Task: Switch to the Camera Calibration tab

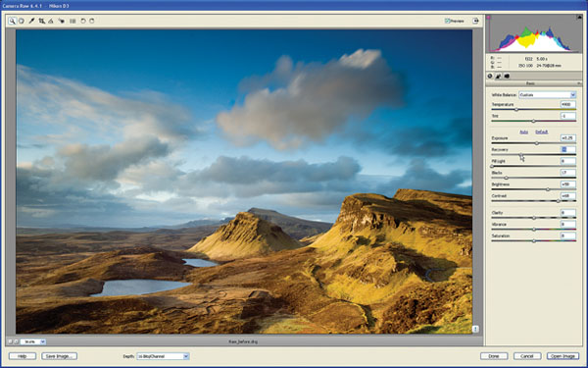Action: click(507, 76)
